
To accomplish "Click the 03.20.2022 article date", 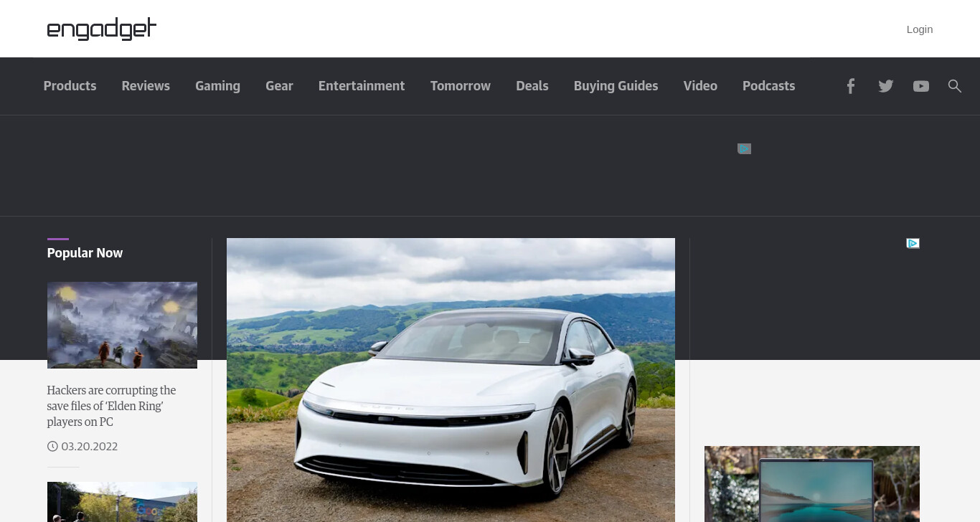I will coord(90,447).
